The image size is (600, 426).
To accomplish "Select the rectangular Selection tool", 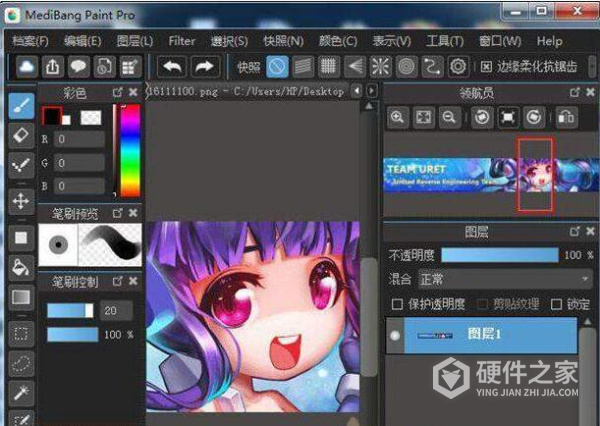I will click(21, 333).
